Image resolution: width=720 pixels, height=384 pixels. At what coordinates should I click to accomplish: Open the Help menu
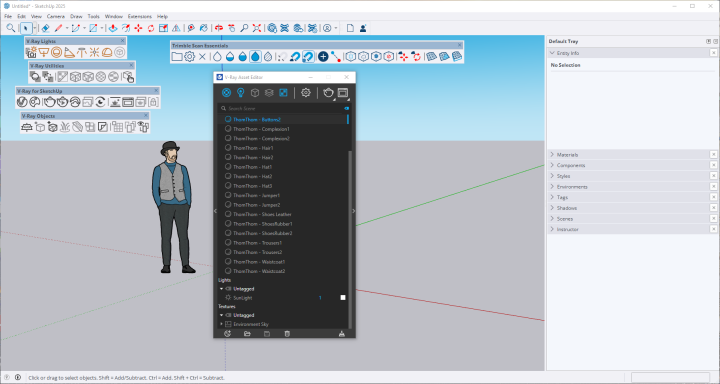tap(162, 16)
